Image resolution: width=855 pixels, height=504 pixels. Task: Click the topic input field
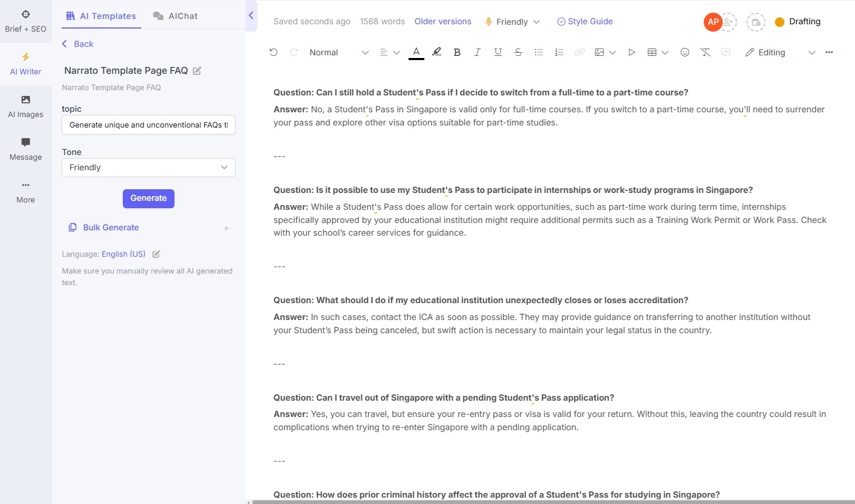pos(149,125)
